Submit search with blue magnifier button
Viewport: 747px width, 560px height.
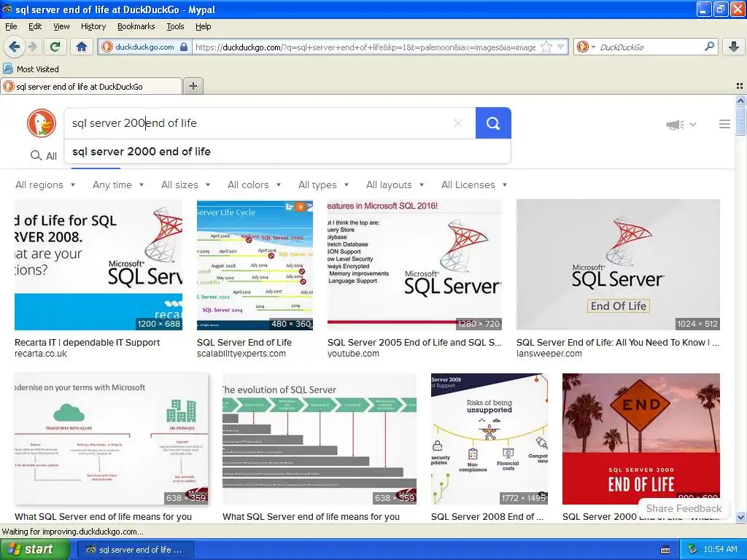pyautogui.click(x=493, y=123)
